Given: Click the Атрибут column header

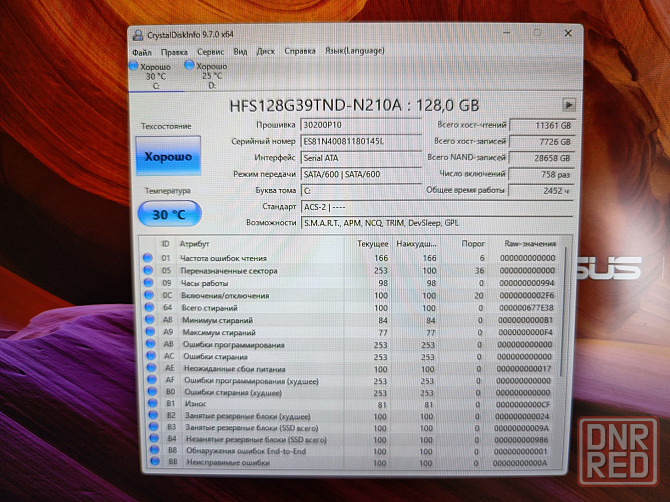Looking at the screenshot, I should pos(195,244).
